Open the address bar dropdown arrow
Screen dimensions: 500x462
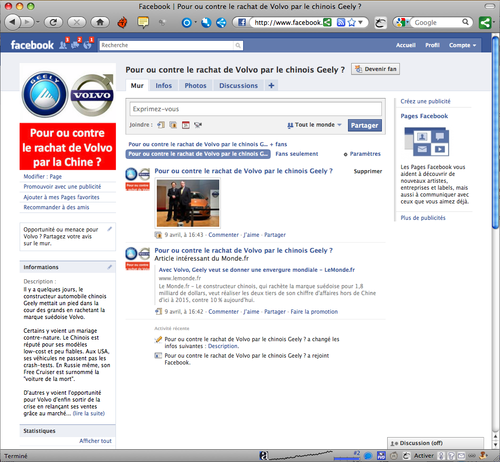(360, 22)
